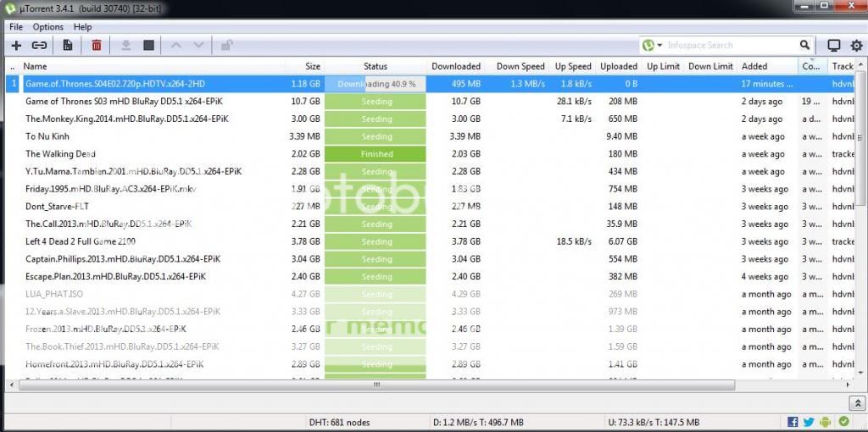Click the U: 73.3 kB/s upload status entry

point(653,422)
